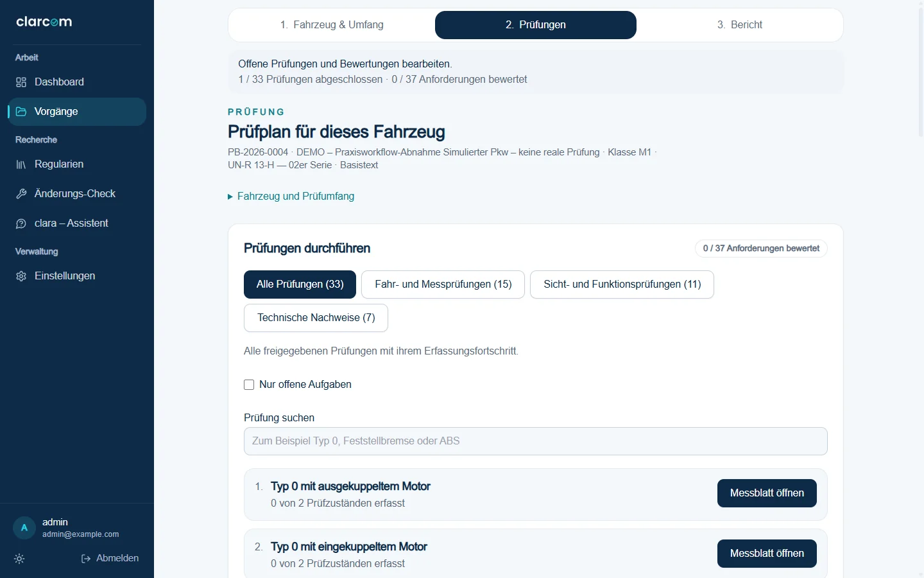Viewport: 924px width, 578px height.
Task: Click the 0 / 37 Anforderungen bewertet badge
Action: point(761,249)
